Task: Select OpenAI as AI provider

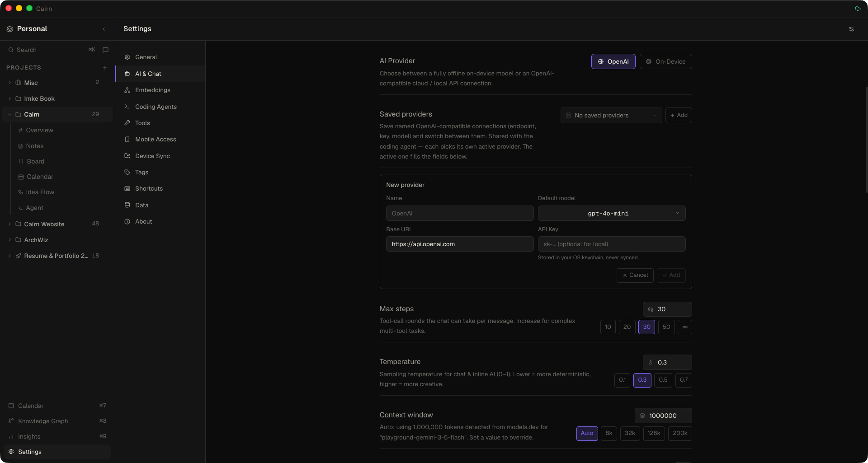Action: [613, 61]
